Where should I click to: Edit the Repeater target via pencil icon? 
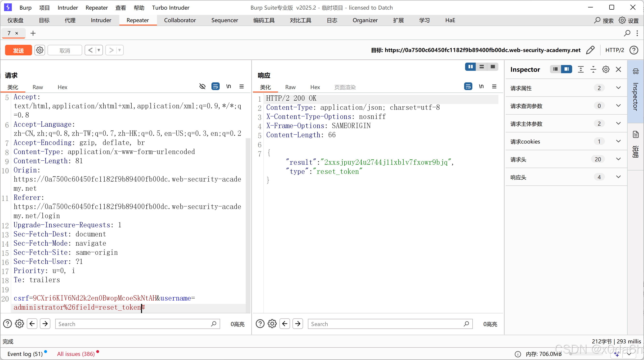590,50
